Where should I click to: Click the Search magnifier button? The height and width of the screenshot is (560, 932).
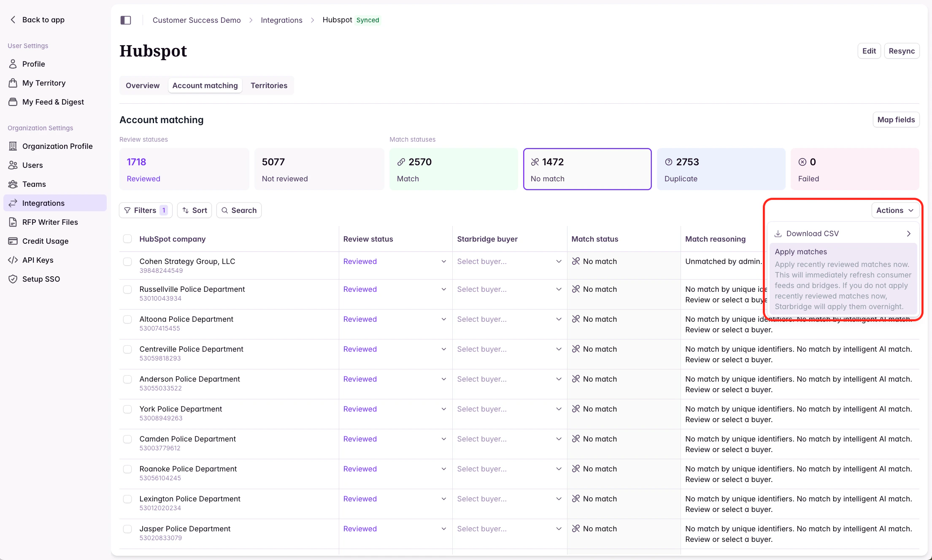pos(239,210)
